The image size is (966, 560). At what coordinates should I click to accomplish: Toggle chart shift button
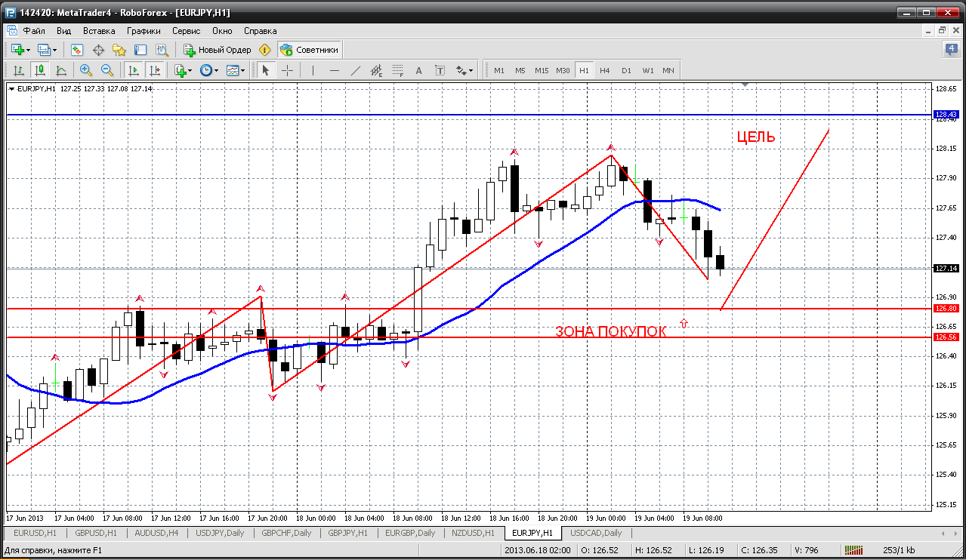pyautogui.click(x=155, y=70)
